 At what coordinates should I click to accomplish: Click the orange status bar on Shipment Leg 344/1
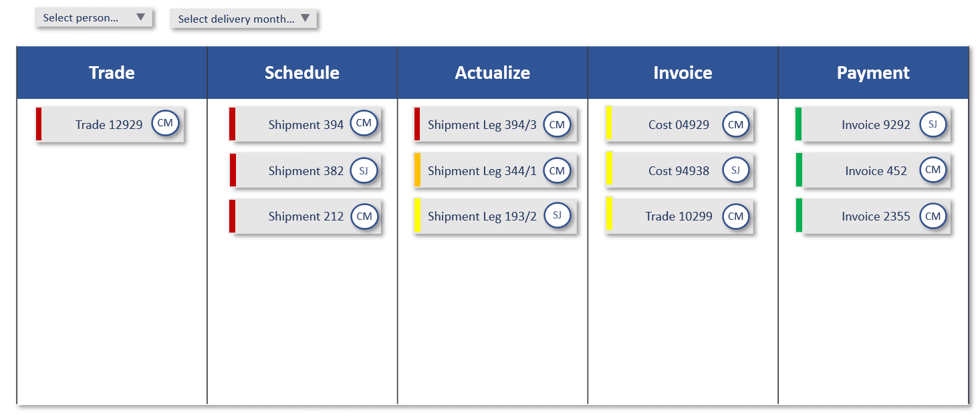coord(418,170)
